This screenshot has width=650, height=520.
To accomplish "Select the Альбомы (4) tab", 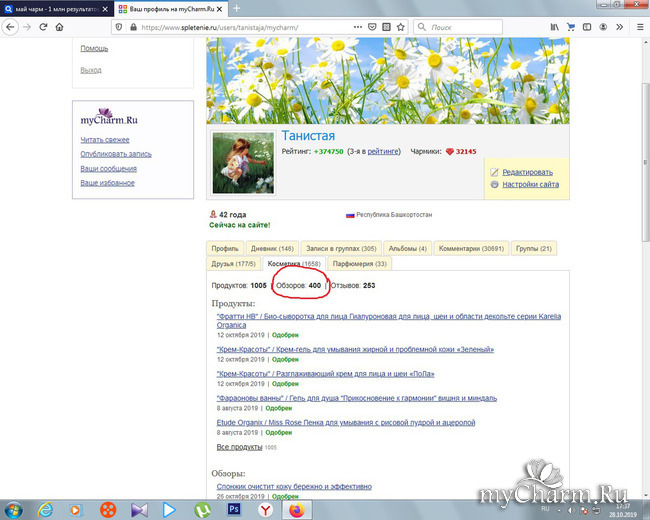I will [x=408, y=248].
